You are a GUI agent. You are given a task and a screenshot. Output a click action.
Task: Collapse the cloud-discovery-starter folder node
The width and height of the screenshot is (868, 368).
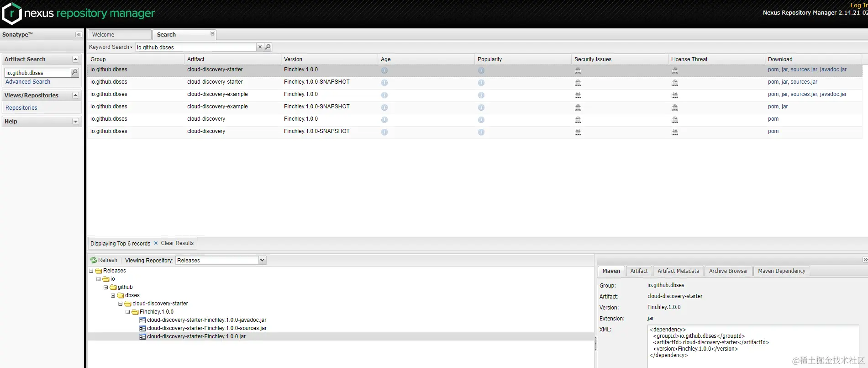[121, 304]
